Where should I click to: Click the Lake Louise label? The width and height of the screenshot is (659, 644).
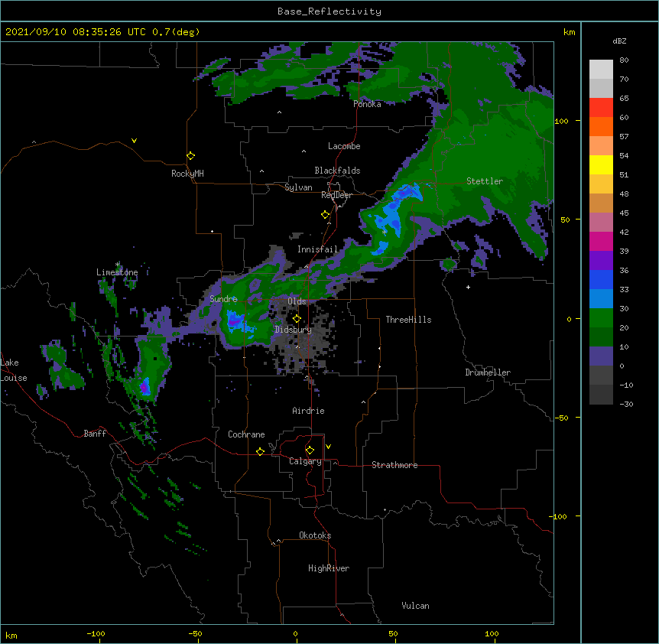12,370
